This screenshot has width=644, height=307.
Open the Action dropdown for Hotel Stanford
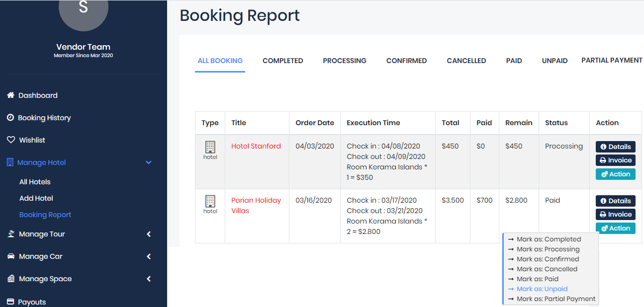coord(616,174)
